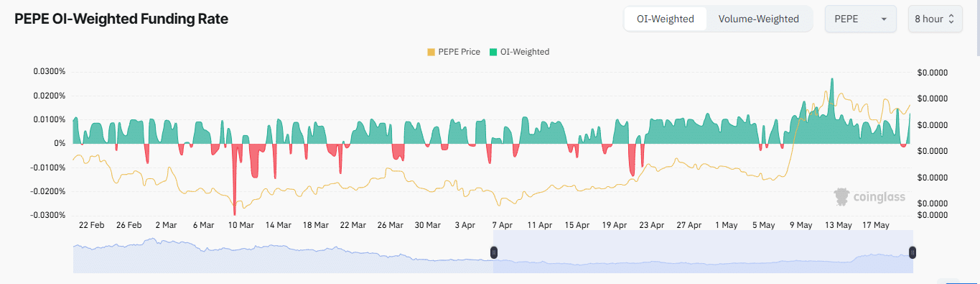Click the 9 May date label
The height and width of the screenshot is (284, 980).
pos(801,225)
